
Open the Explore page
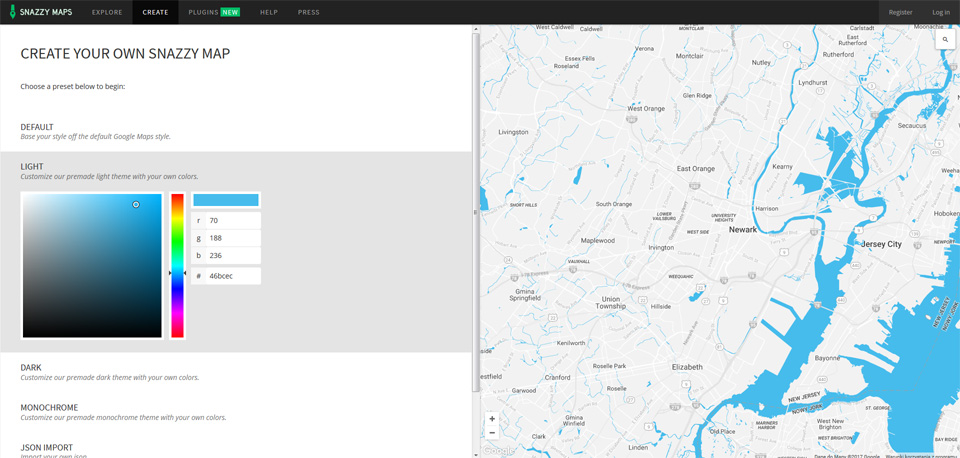coord(107,12)
